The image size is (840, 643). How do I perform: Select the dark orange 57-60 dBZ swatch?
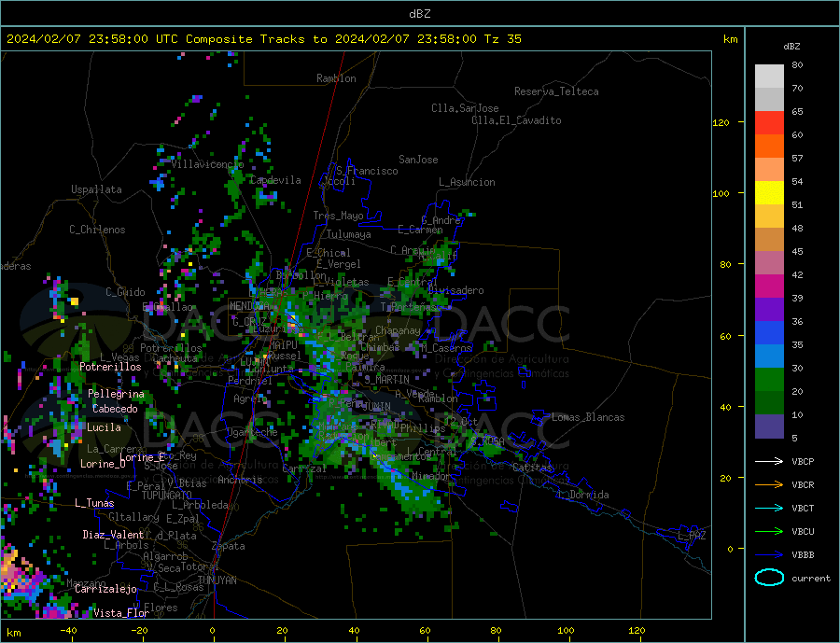click(x=769, y=147)
